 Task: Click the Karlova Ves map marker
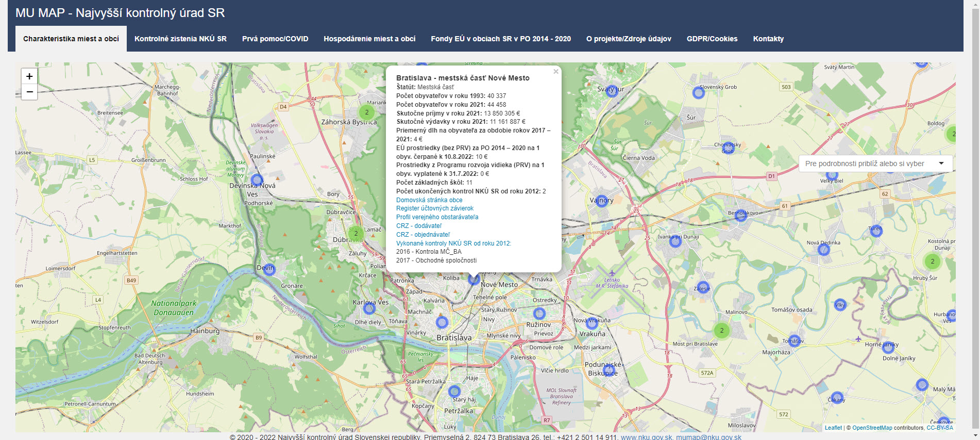pos(369,308)
